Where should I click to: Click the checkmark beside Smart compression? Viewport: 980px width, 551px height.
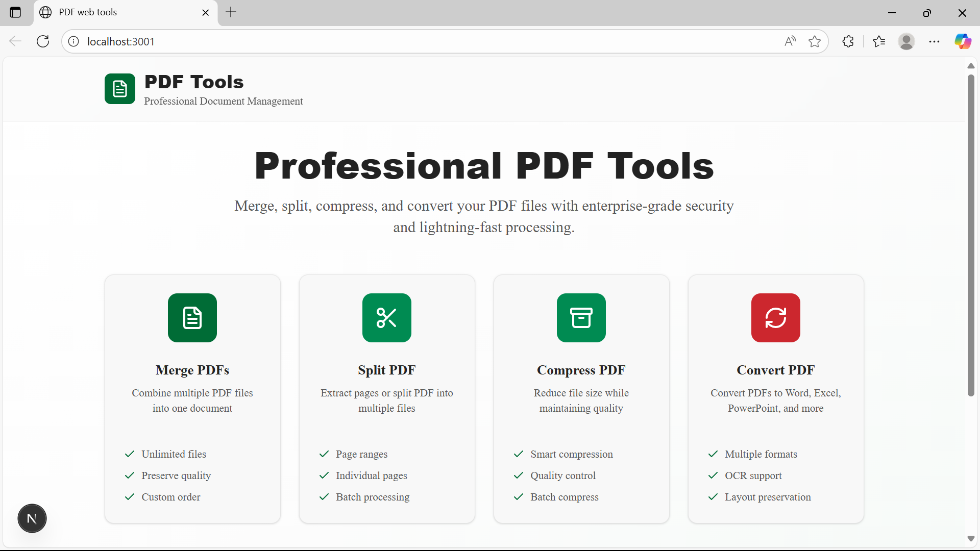pyautogui.click(x=519, y=454)
